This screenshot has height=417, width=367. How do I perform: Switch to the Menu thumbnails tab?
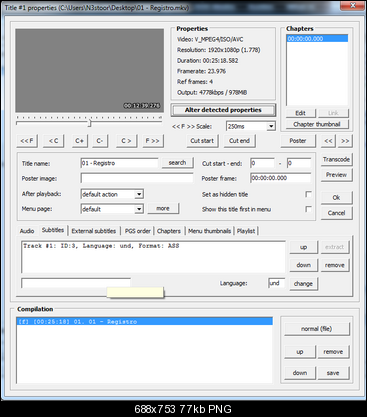pos(209,231)
